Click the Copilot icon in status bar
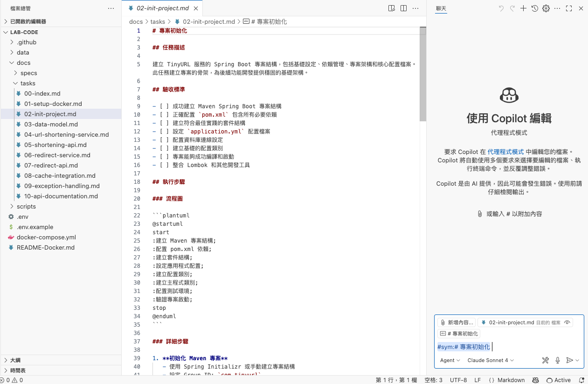This screenshot has width=588, height=384. click(535, 380)
